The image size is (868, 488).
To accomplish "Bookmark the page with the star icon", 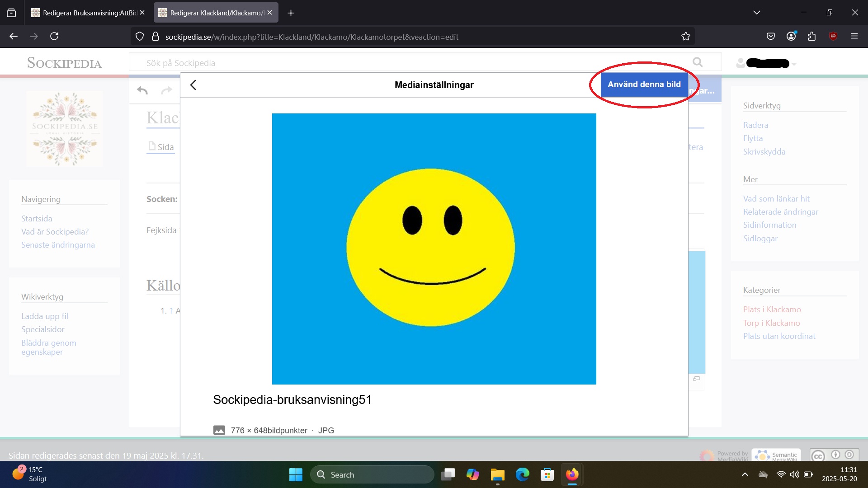I will 685,37.
